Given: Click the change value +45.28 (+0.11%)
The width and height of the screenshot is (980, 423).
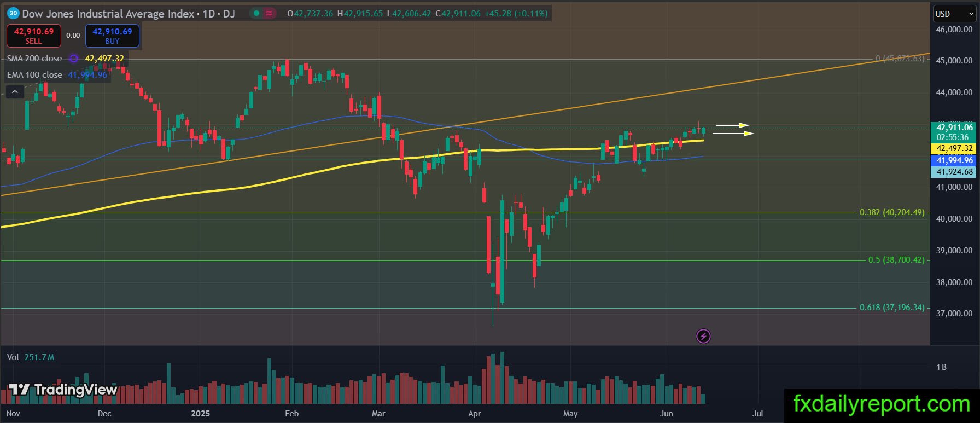Looking at the screenshot, I should point(516,14).
